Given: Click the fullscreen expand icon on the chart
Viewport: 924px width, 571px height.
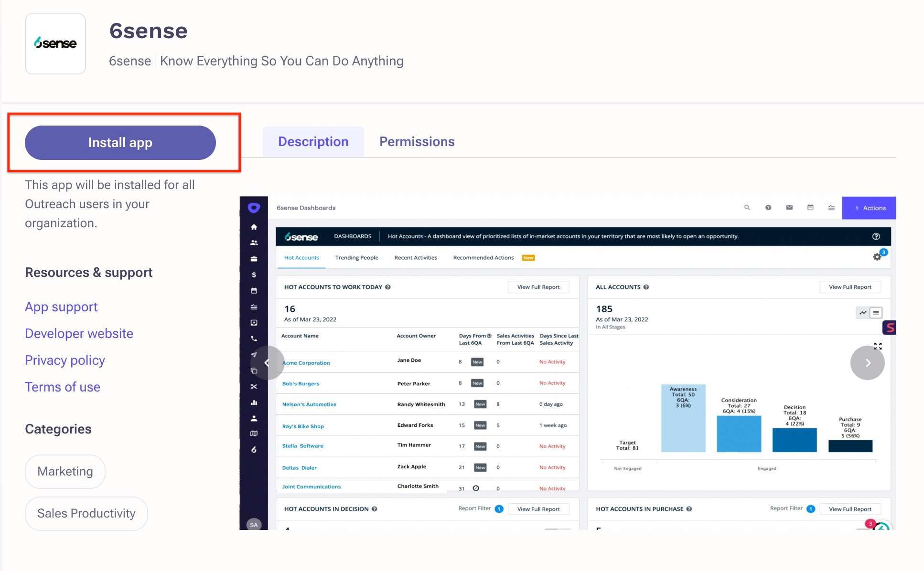Looking at the screenshot, I should (x=878, y=346).
